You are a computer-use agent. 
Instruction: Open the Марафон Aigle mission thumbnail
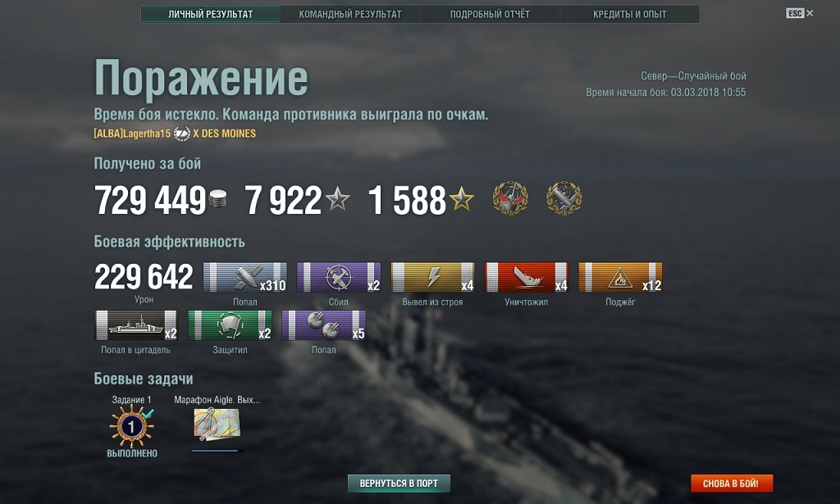217,425
